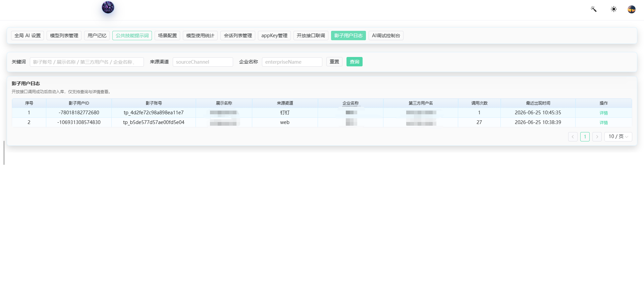Viewport: 644px width, 305px height.
Task: Click the web source channel cell
Action: coord(285,122)
